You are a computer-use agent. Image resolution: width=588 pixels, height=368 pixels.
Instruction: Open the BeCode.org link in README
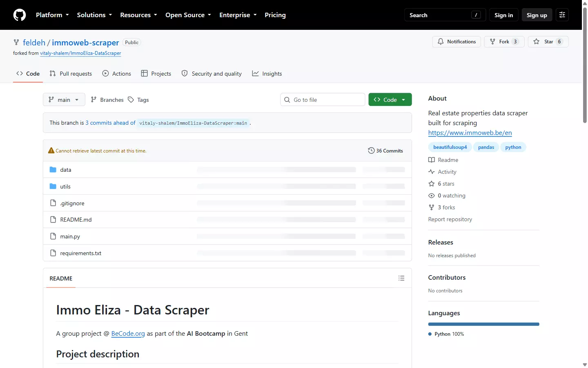tap(128, 334)
